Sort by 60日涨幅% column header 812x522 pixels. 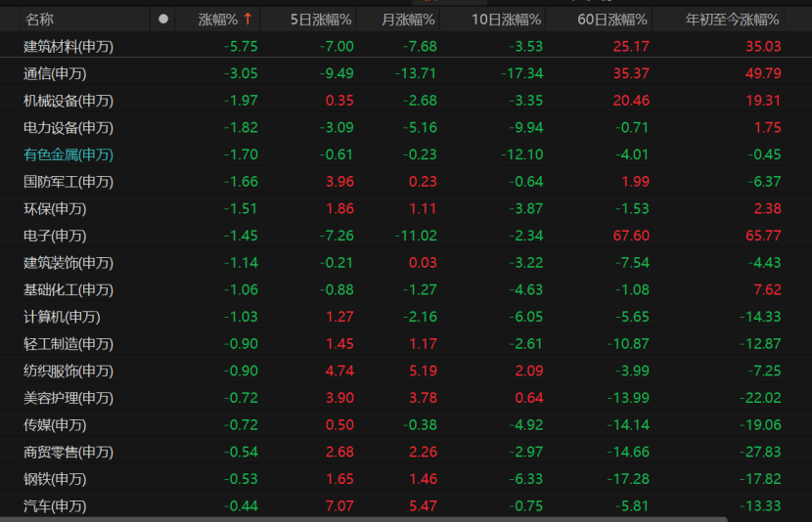(612, 20)
